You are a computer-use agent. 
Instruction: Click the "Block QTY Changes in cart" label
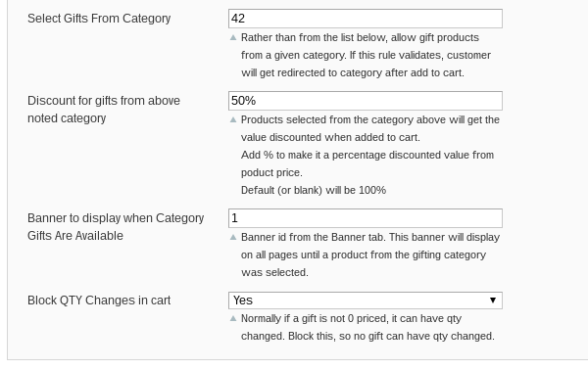click(99, 301)
